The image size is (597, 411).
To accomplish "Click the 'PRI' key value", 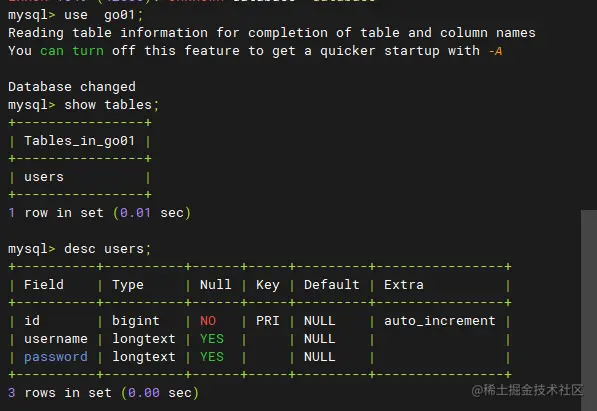I will 268,321.
